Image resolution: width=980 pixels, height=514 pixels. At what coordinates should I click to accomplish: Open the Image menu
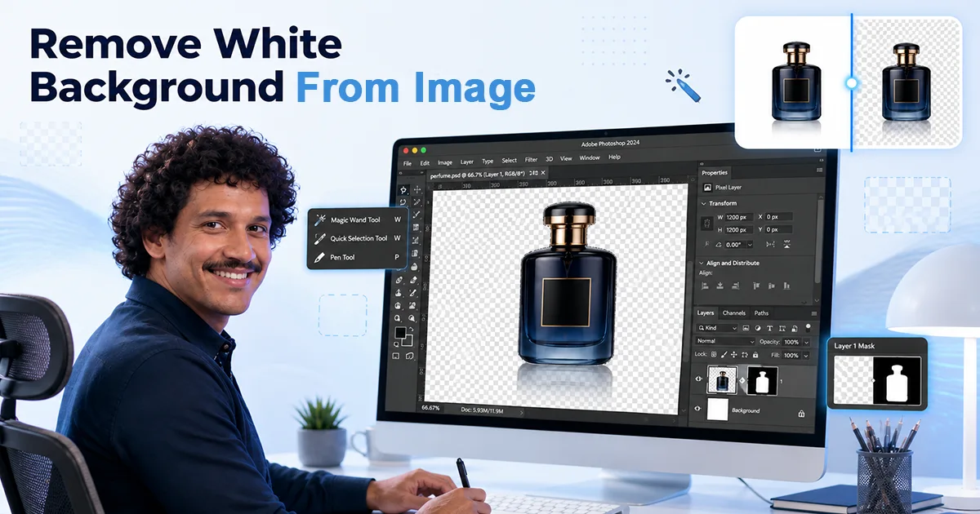(x=445, y=162)
